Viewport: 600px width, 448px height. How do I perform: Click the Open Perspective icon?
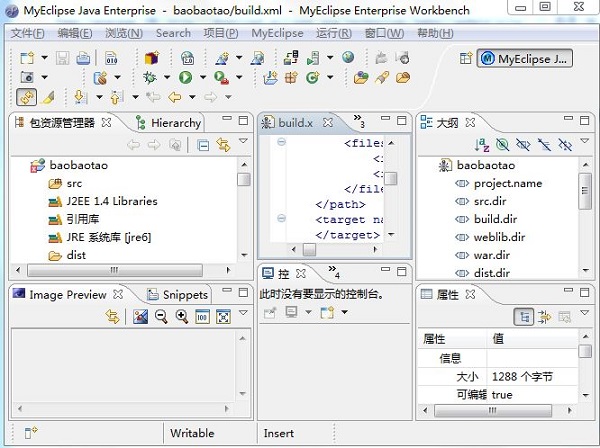(x=465, y=59)
